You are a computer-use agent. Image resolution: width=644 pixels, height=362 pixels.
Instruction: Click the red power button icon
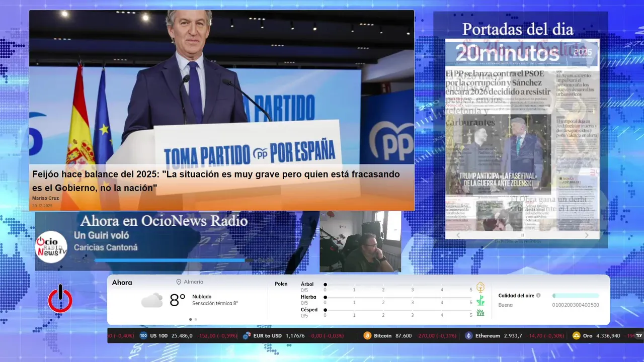pos(60,299)
